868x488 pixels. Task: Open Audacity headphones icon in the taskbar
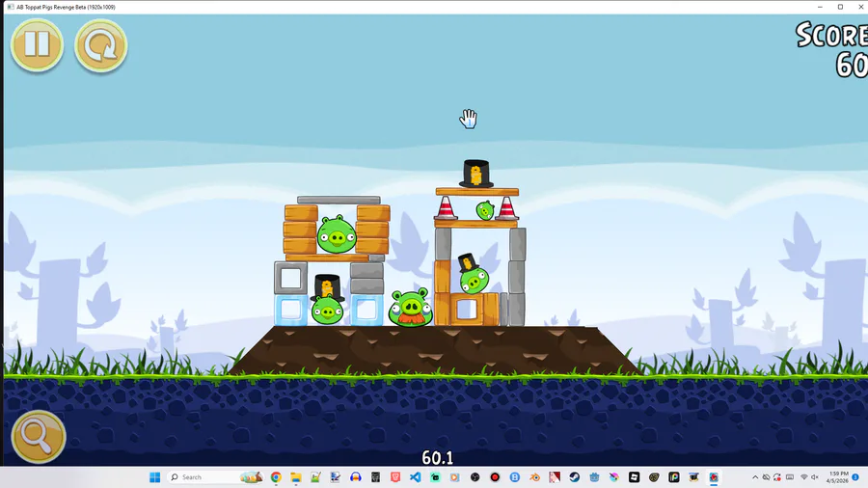tap(355, 477)
